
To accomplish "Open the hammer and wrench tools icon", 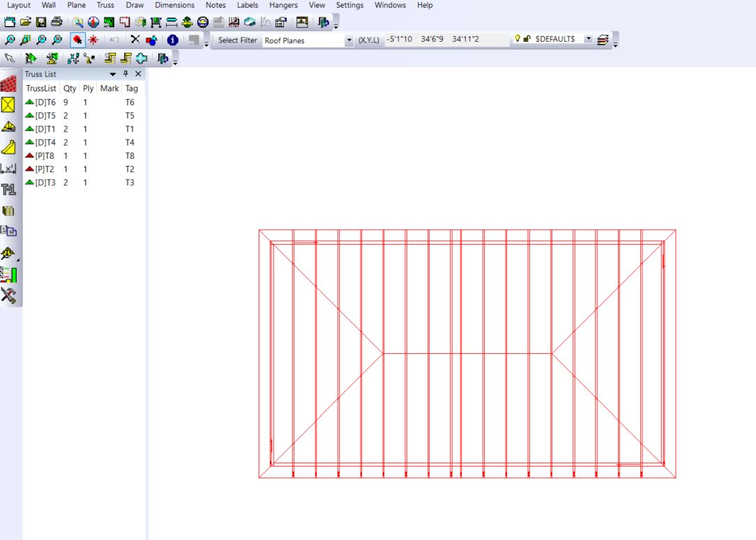I will [x=9, y=295].
